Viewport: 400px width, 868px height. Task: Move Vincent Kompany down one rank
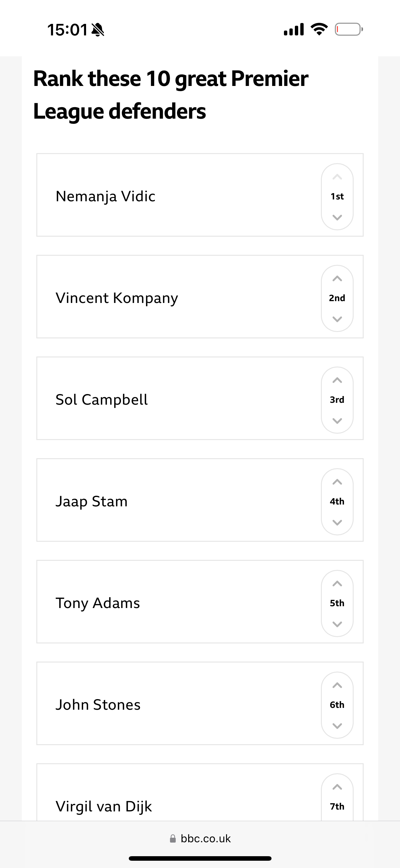coord(337,319)
